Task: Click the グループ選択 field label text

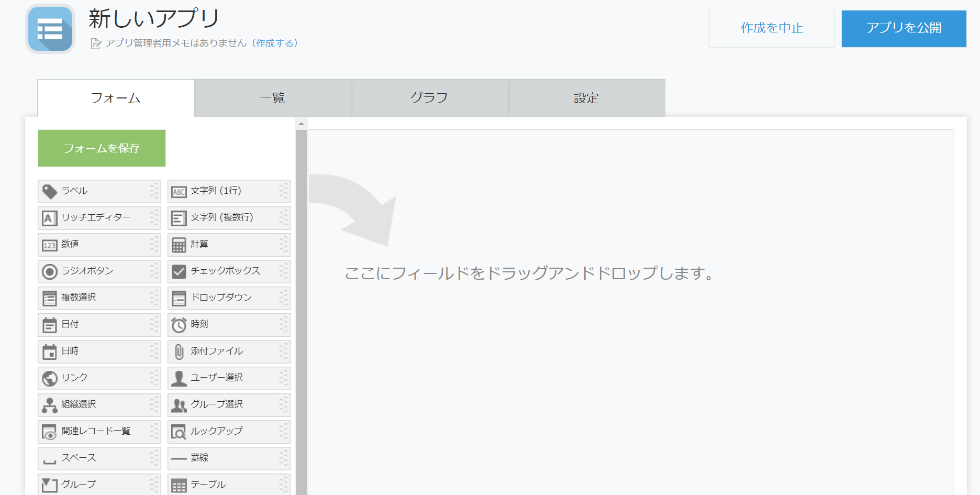Action: click(217, 404)
